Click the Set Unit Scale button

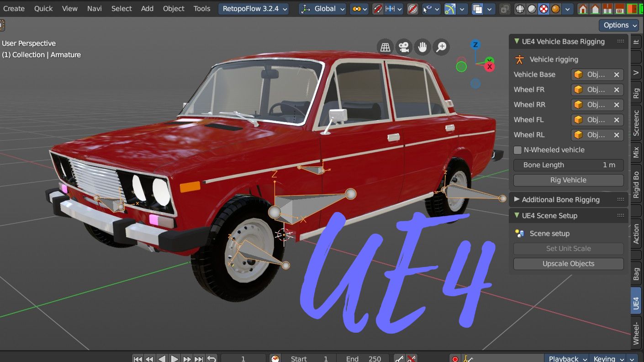pyautogui.click(x=568, y=249)
